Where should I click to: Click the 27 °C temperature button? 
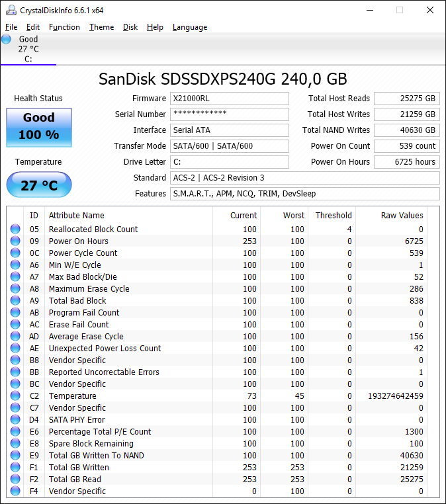39,185
